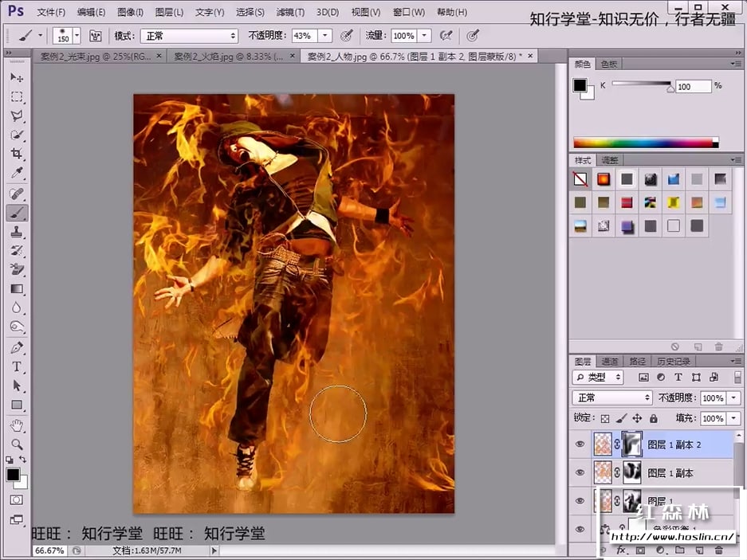Select the Brush tool in toolbox
The image size is (747, 560).
[17, 213]
